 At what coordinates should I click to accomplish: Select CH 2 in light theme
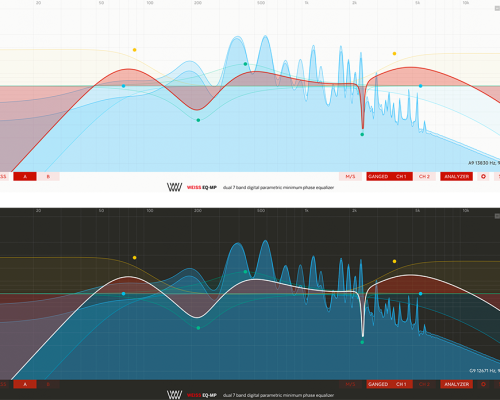424,176
